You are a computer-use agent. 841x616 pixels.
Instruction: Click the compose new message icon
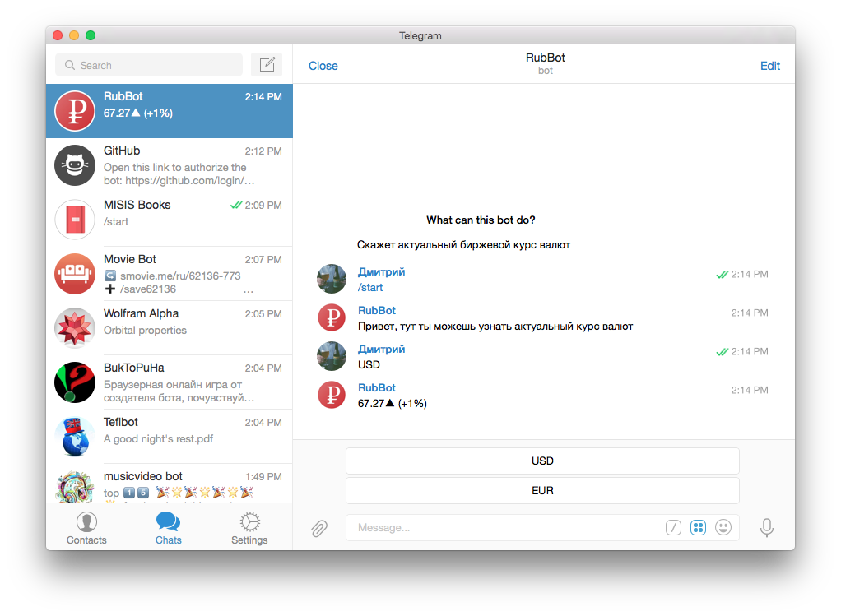coord(267,65)
